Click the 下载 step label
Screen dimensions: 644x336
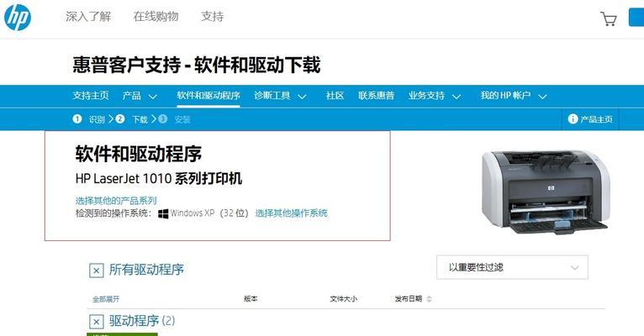(140, 119)
